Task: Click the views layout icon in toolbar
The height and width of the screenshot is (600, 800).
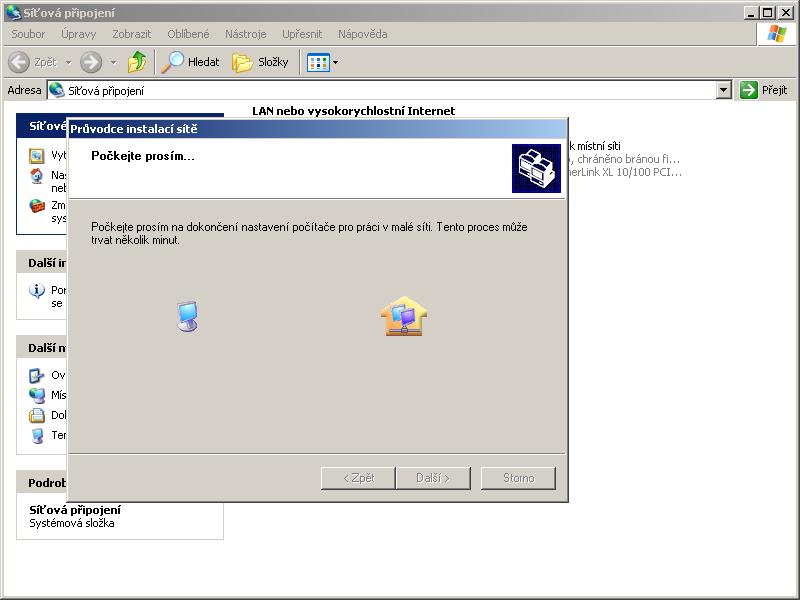Action: pyautogui.click(x=318, y=62)
